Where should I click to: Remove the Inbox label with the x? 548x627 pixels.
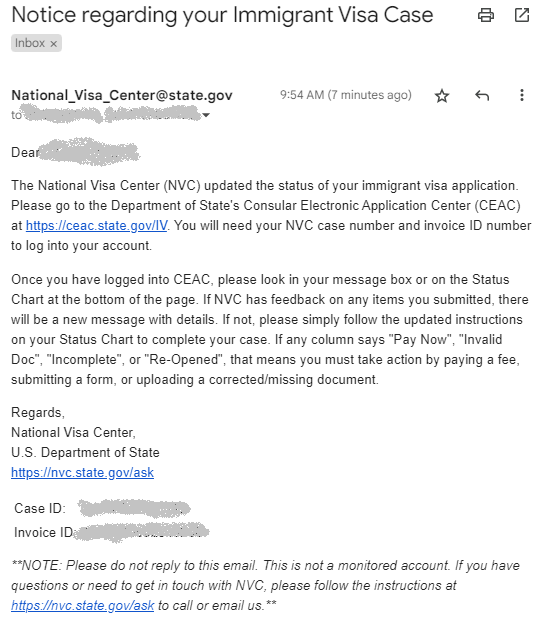[x=54, y=44]
